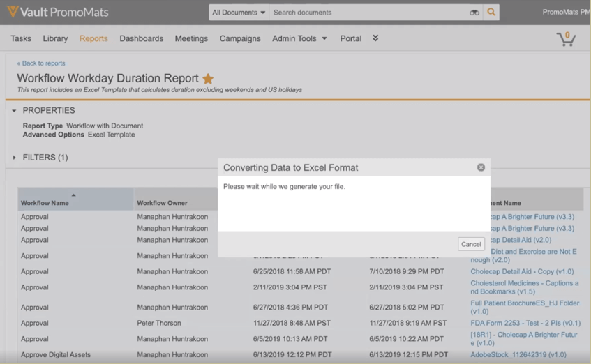The image size is (591, 364).
Task: Open the Cholecap Detail Aid - Copy document link
Action: coord(522,271)
